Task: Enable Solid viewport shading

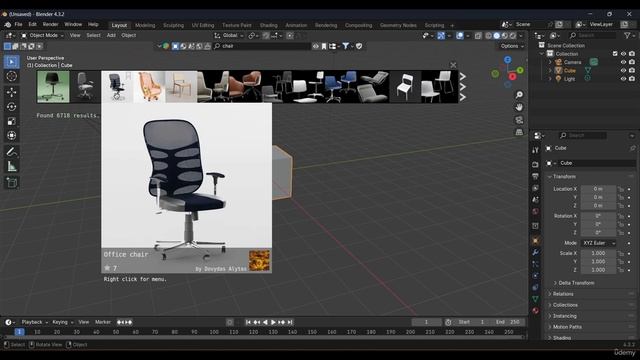Action: [497, 36]
